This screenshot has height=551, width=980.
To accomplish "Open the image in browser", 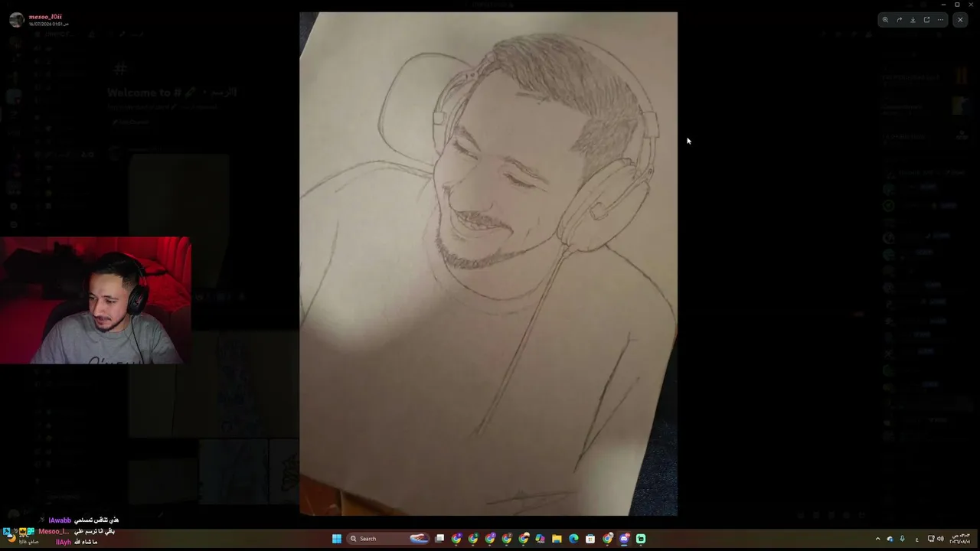I will (x=926, y=20).
